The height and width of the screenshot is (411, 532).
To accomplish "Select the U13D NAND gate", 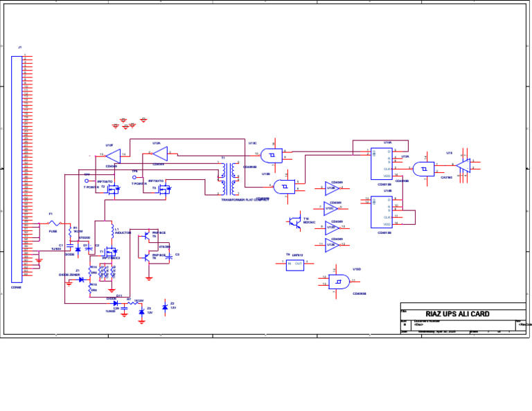I will pos(339,282).
